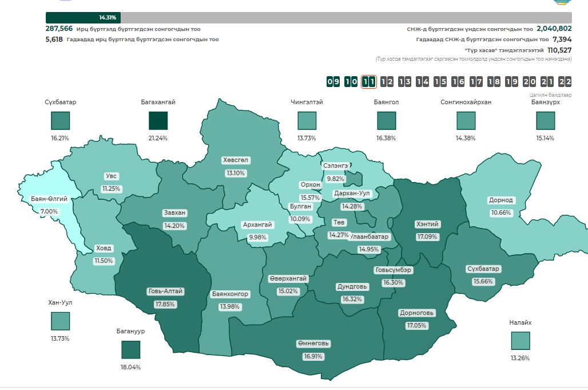
Task: Click the Дорнод province label
Action: pos(500,201)
